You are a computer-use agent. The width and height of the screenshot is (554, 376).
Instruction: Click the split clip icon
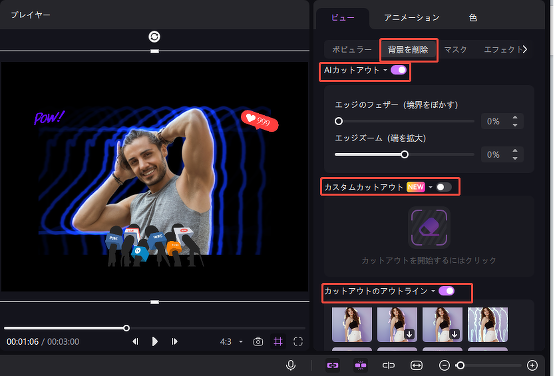pyautogui.click(x=388, y=365)
